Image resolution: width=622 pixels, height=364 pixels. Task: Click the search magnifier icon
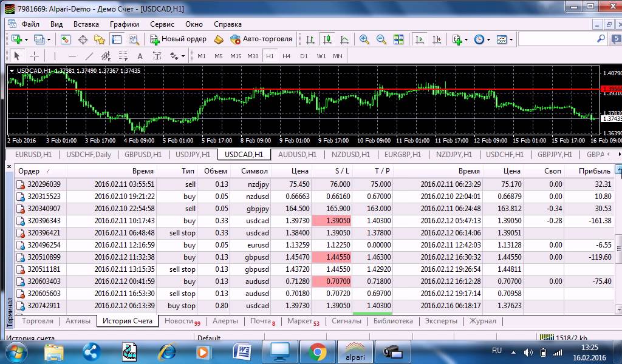[x=601, y=38]
